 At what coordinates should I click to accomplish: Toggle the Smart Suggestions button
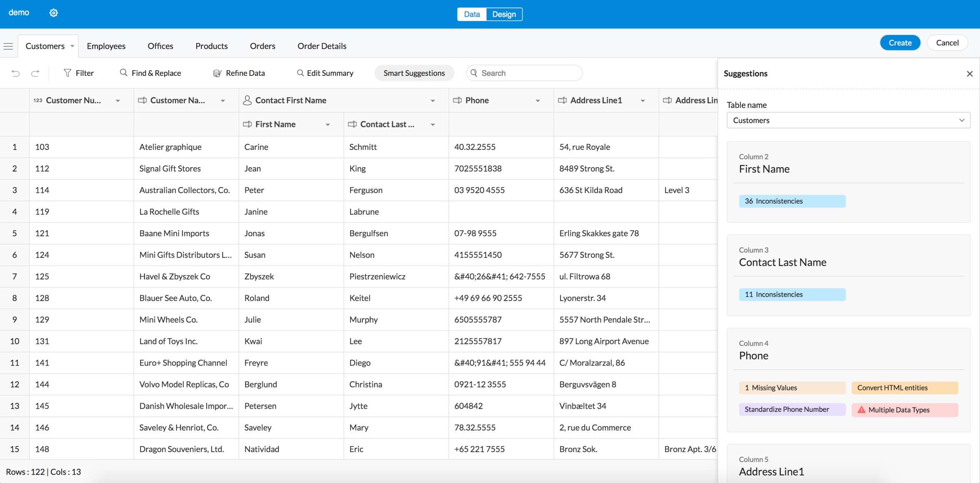click(414, 73)
